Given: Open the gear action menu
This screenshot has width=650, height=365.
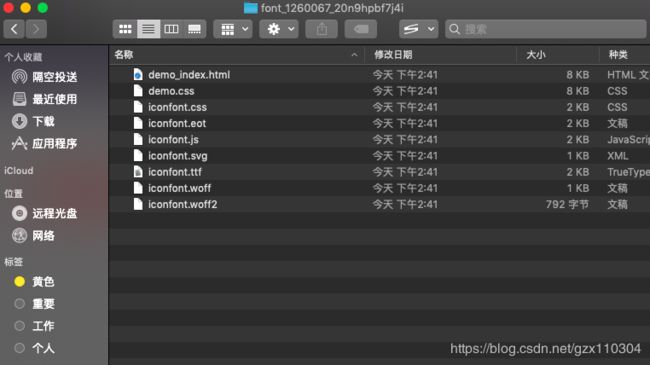Looking at the screenshot, I should (279, 29).
